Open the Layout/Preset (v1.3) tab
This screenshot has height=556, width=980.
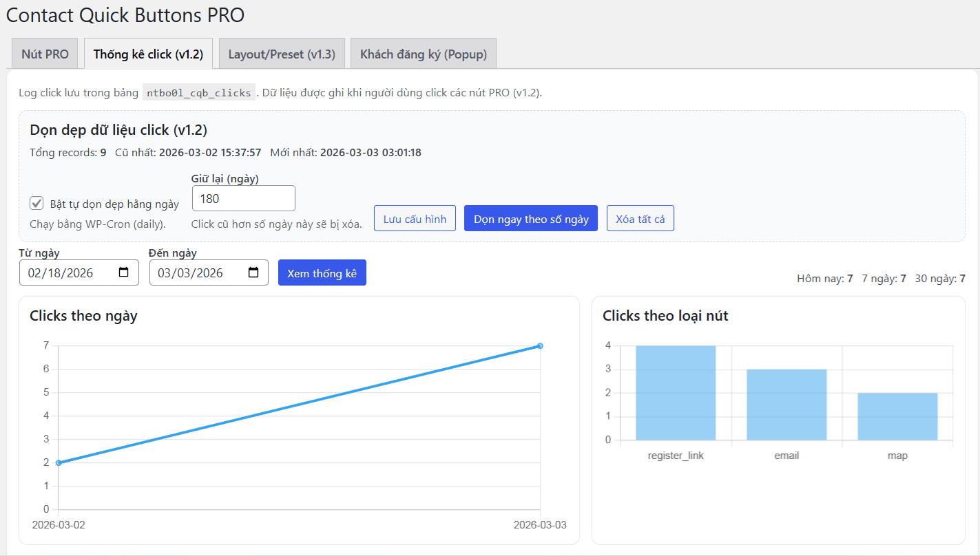tap(282, 54)
